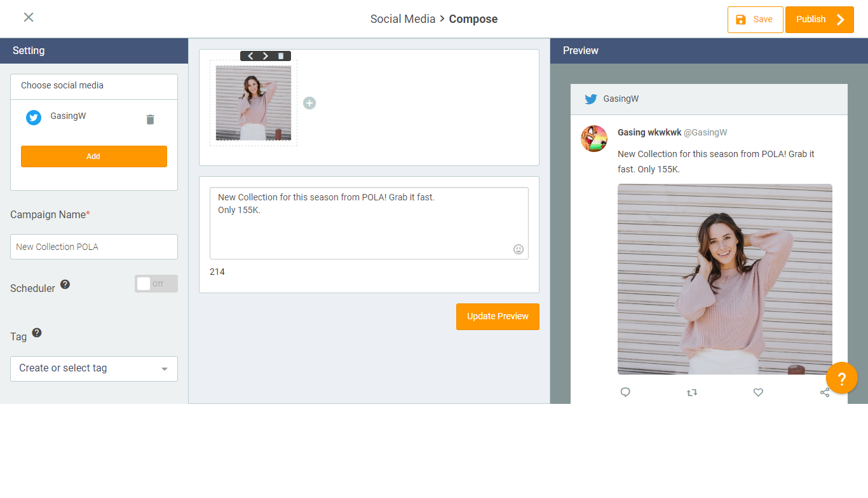Select the uploaded model photo thumbnail
This screenshot has width=868, height=498.
253,103
